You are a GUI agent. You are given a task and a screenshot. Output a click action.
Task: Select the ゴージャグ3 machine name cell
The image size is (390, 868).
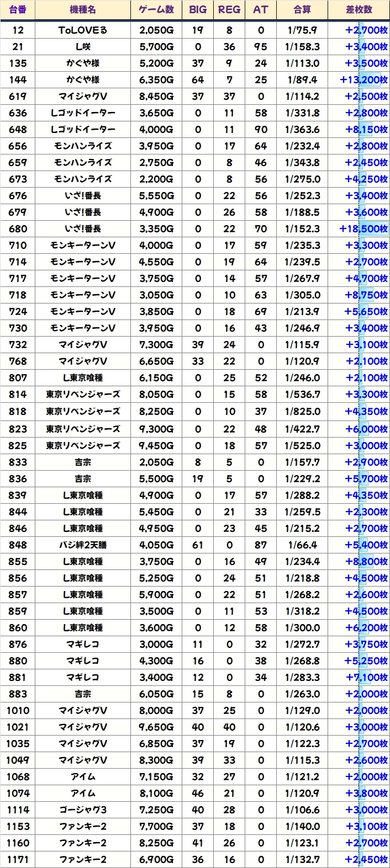pyautogui.click(x=83, y=810)
